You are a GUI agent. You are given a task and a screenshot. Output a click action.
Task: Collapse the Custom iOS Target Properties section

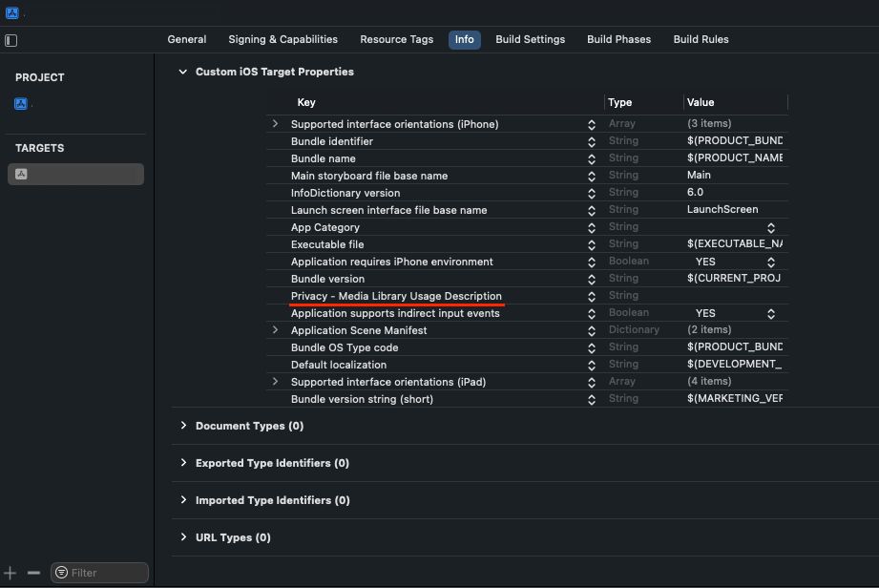183,71
